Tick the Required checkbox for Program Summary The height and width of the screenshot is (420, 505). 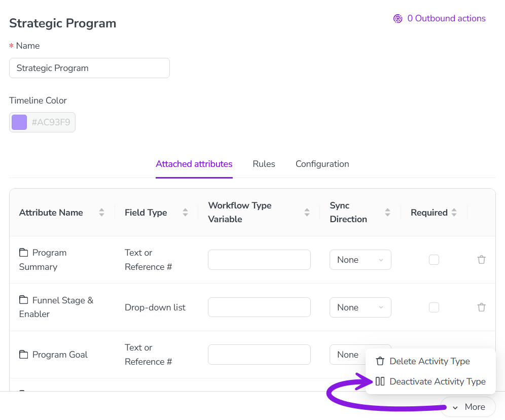tap(434, 260)
